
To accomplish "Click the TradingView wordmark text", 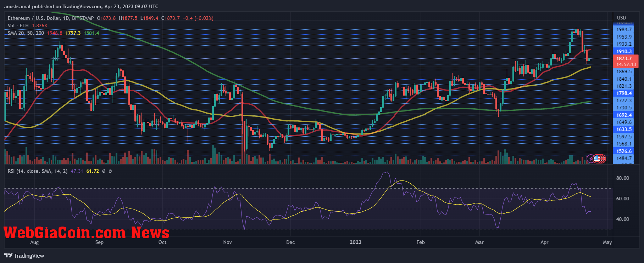I will coord(29,256).
